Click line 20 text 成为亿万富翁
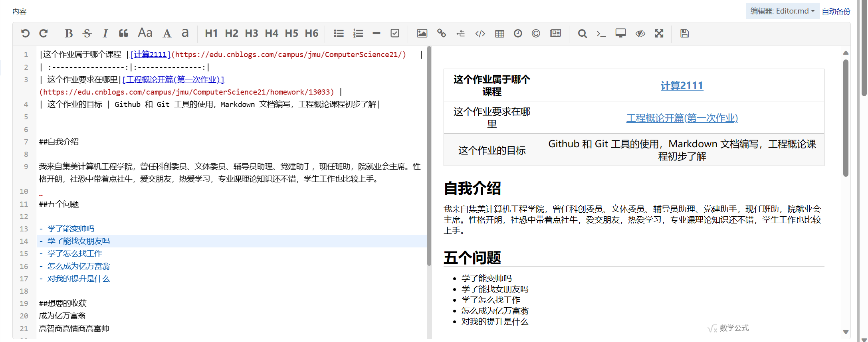The width and height of the screenshot is (868, 342). tap(62, 316)
